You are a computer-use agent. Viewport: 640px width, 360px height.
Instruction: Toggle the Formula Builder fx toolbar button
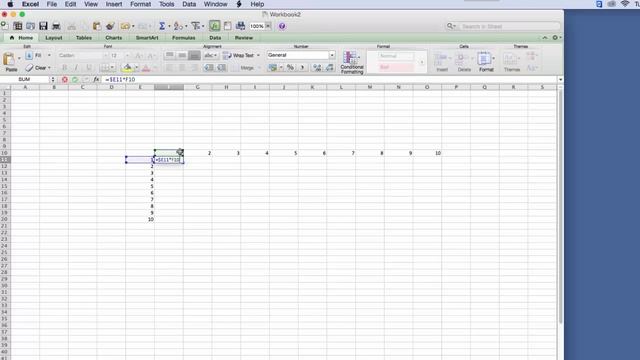coord(214,26)
